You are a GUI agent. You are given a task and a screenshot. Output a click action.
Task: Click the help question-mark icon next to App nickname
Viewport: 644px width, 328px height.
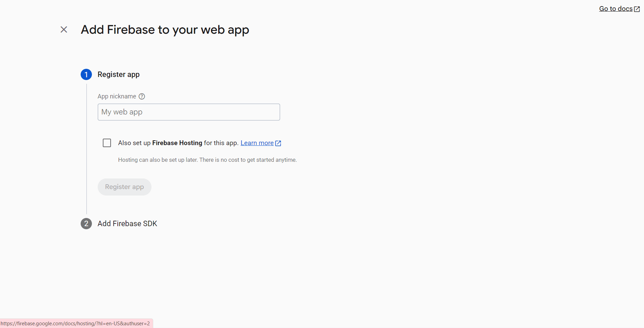tap(142, 96)
